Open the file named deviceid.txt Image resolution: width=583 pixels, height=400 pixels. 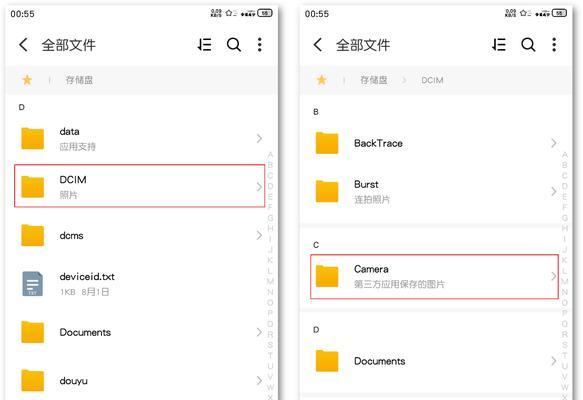[x=87, y=277]
